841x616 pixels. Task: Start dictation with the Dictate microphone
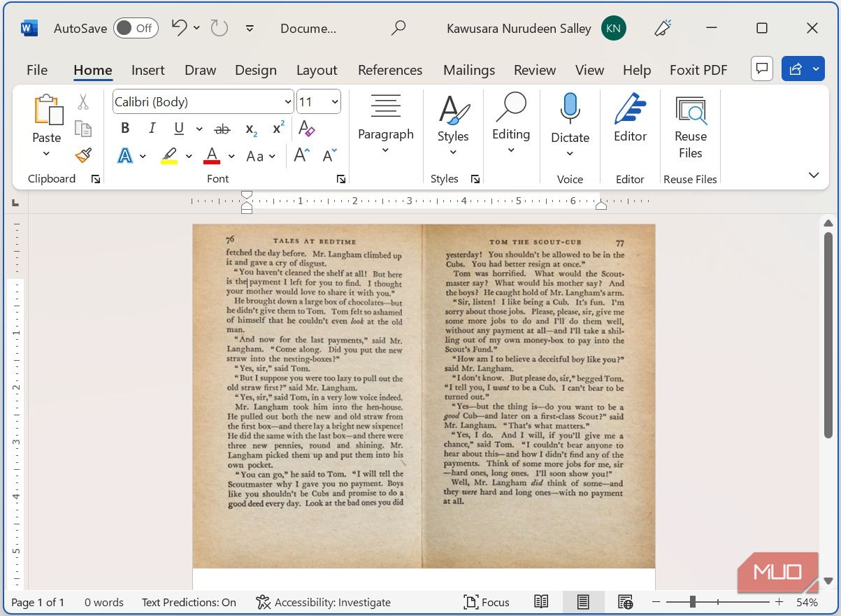click(x=570, y=110)
